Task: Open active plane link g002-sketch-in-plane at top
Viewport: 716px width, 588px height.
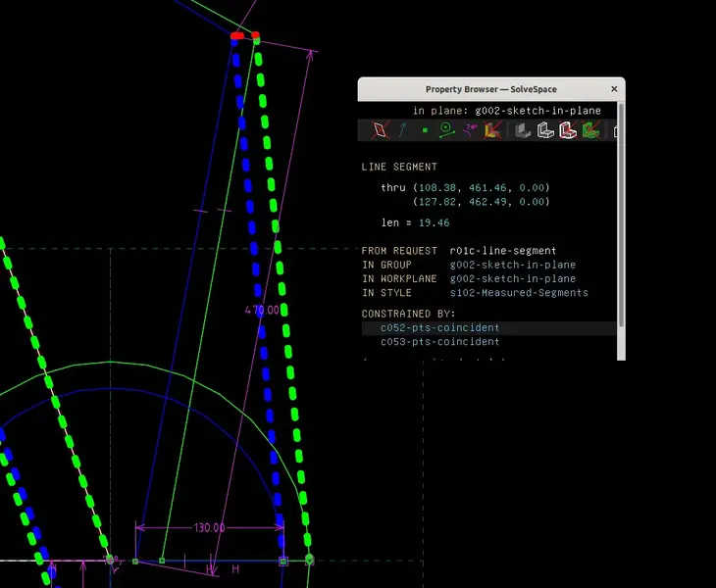Action: [x=537, y=111]
